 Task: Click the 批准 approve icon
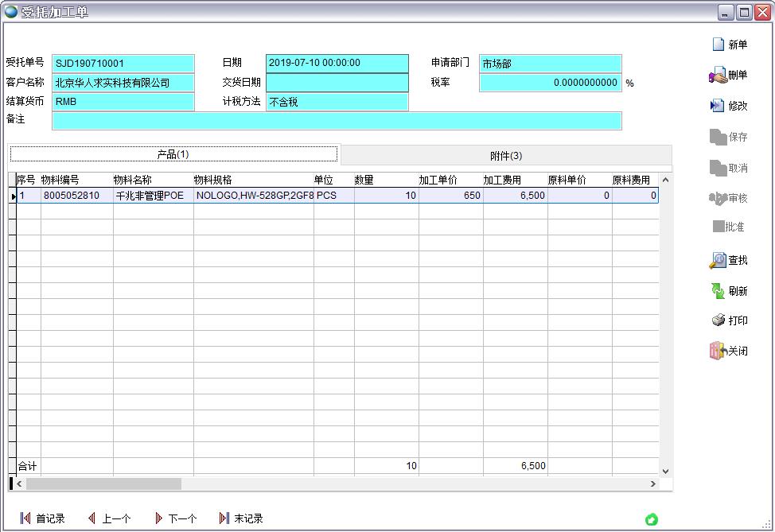(x=733, y=227)
